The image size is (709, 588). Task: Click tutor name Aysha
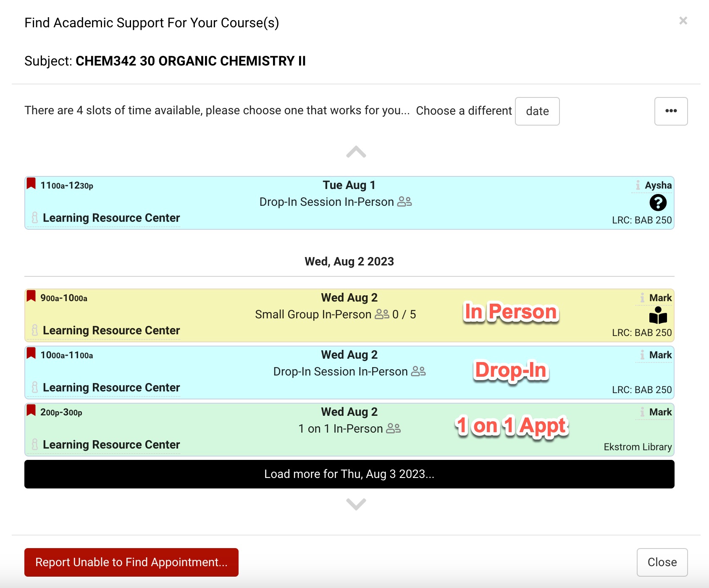658,185
